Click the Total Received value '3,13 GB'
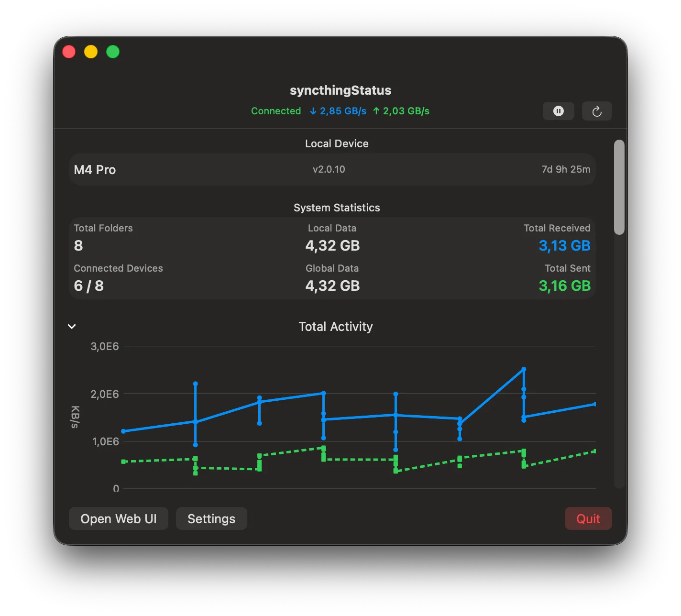 pos(565,246)
